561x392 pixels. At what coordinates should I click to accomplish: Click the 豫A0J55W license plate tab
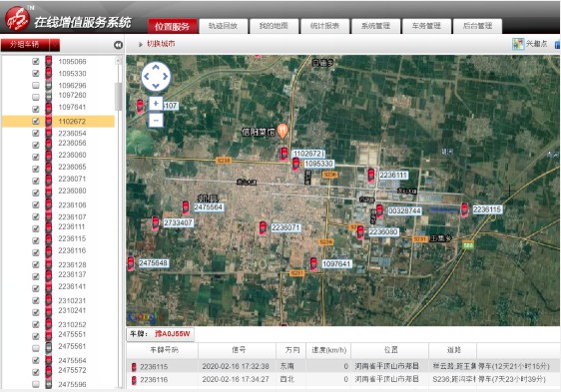click(x=160, y=334)
